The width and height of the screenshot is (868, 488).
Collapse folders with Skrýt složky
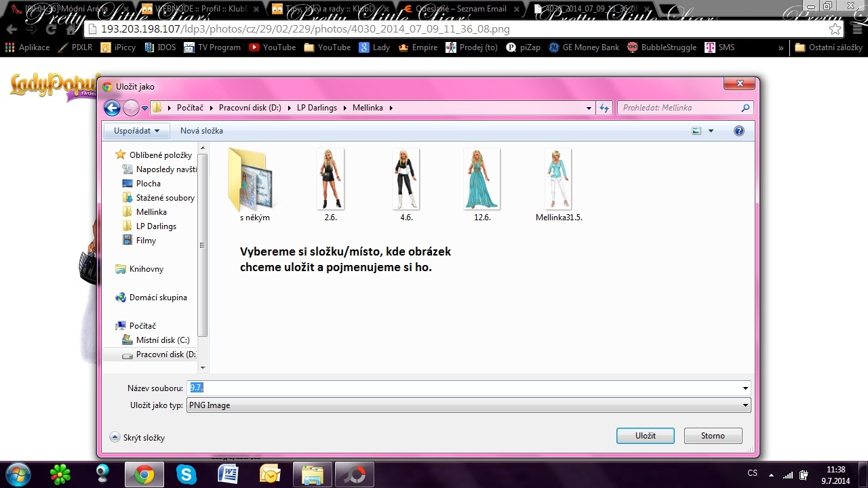[x=138, y=438]
